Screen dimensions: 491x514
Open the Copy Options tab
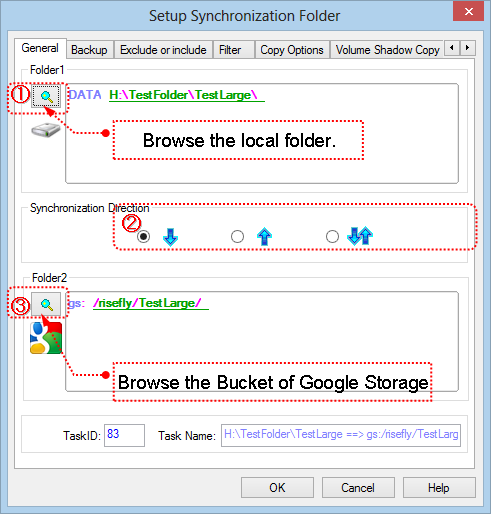[x=292, y=50]
